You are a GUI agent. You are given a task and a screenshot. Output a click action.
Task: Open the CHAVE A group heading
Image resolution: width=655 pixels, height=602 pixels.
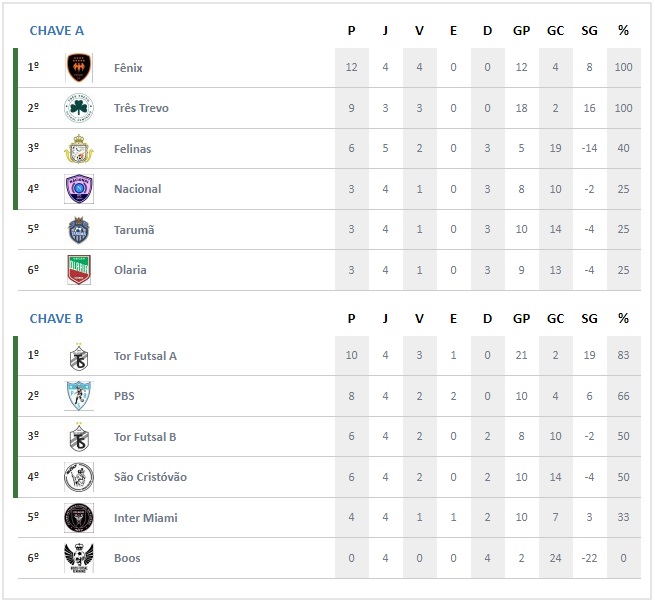pos(57,30)
